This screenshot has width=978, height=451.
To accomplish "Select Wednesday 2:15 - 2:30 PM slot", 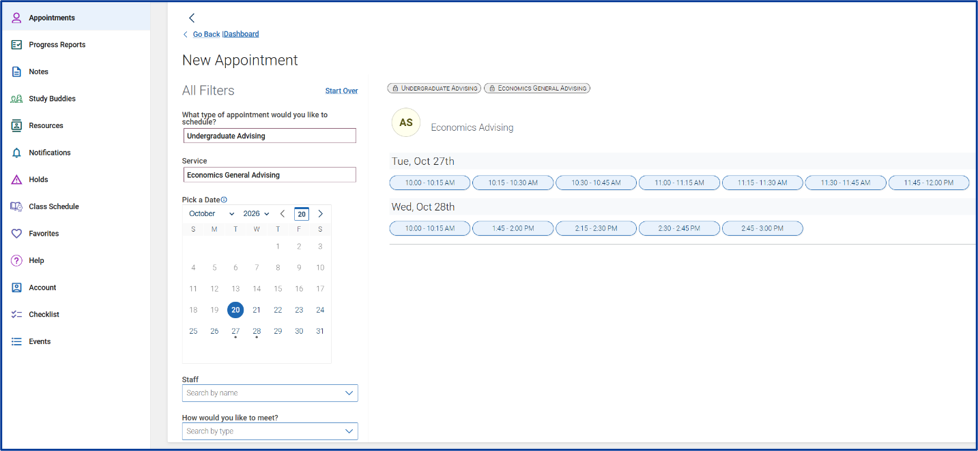I will 596,228.
